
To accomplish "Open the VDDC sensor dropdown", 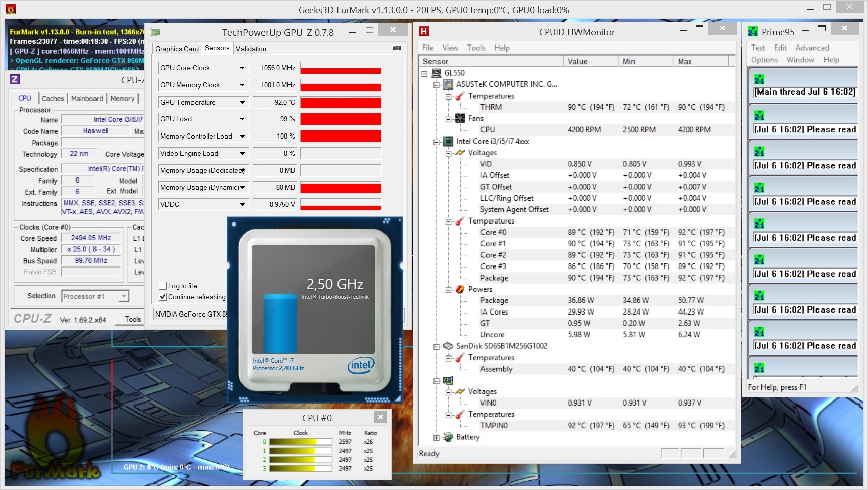I will click(x=243, y=204).
